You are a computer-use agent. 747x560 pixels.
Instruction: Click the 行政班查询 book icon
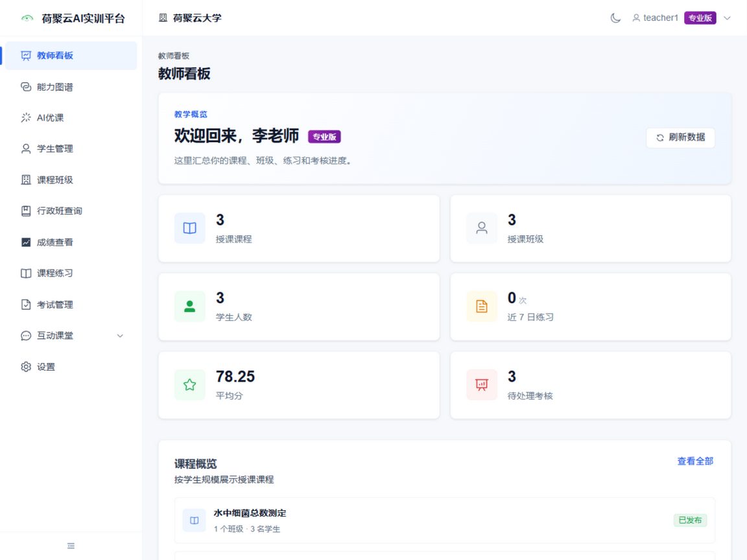26,211
